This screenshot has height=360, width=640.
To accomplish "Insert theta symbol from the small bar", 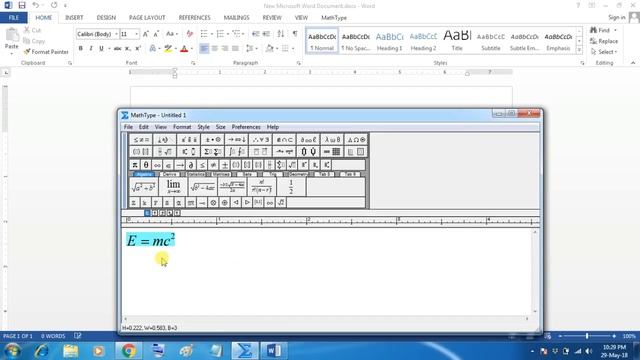I will pyautogui.click(x=146, y=165).
